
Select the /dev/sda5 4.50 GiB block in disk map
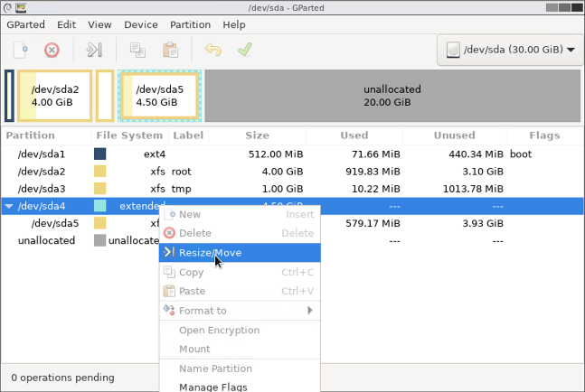[160, 96]
